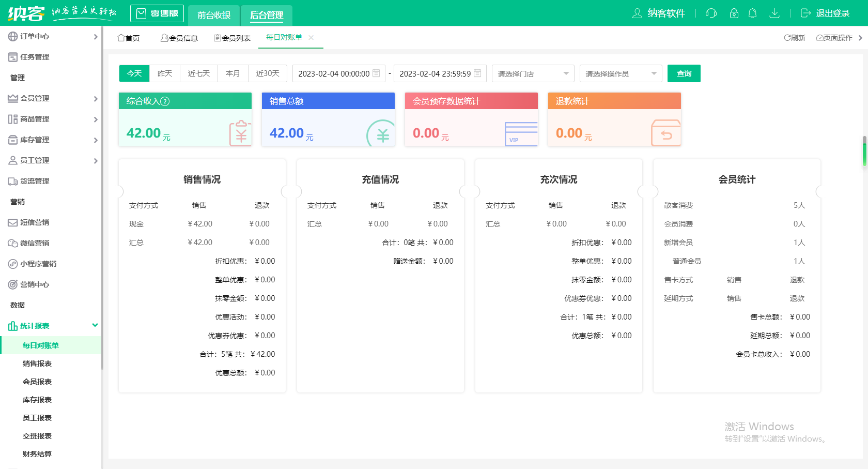Select the 昨天 date filter
868x469 pixels.
click(164, 73)
